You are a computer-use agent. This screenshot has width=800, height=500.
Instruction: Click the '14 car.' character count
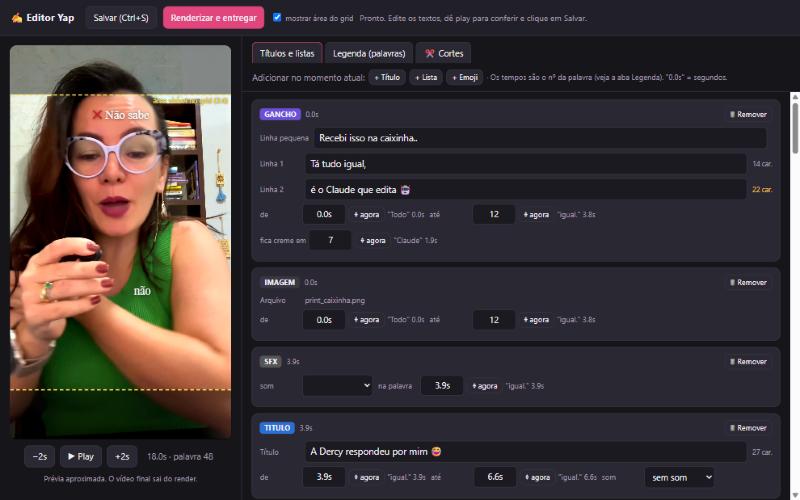click(762, 164)
